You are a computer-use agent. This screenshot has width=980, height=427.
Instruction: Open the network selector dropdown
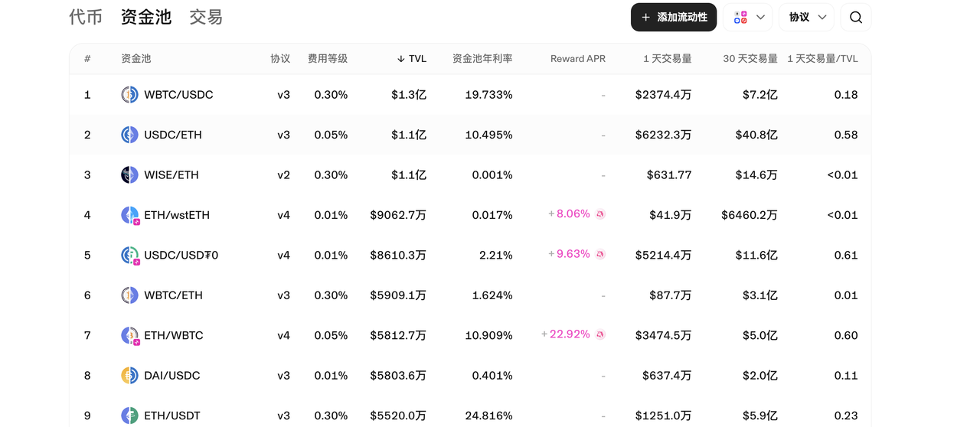[x=747, y=17]
